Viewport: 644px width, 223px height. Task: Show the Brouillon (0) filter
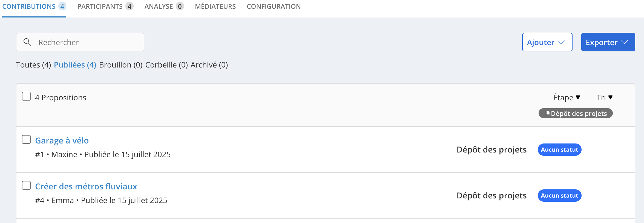point(121,65)
